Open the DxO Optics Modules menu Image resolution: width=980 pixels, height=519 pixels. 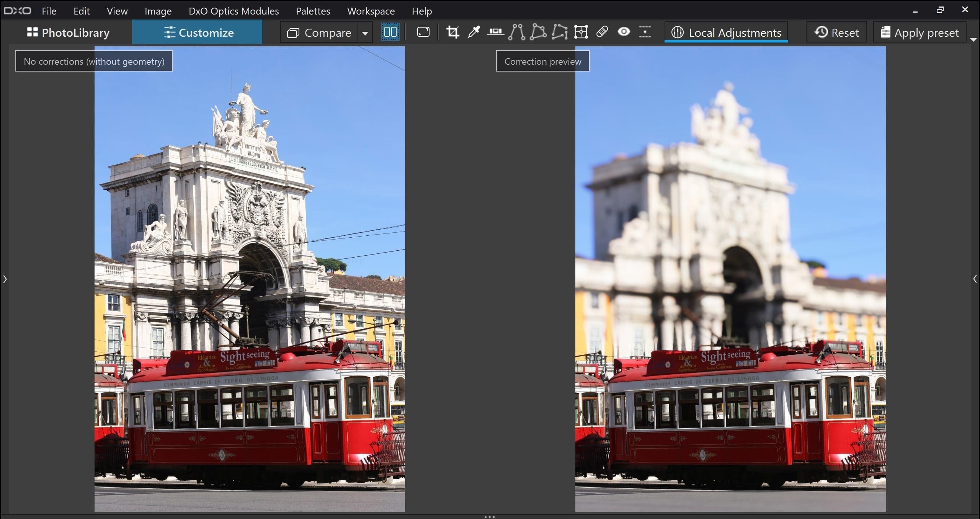(234, 11)
